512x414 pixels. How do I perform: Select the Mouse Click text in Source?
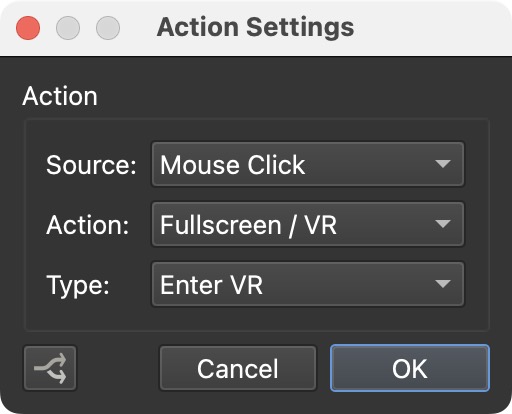[233, 165]
